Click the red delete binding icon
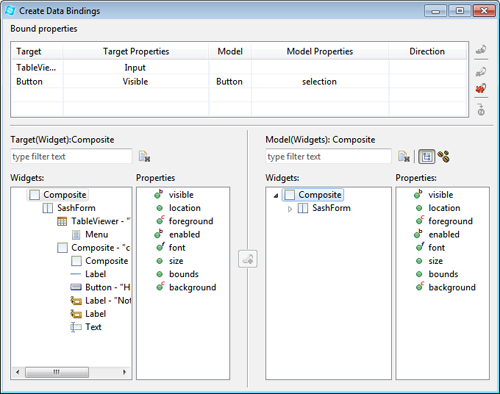The width and height of the screenshot is (500, 394). tap(481, 88)
